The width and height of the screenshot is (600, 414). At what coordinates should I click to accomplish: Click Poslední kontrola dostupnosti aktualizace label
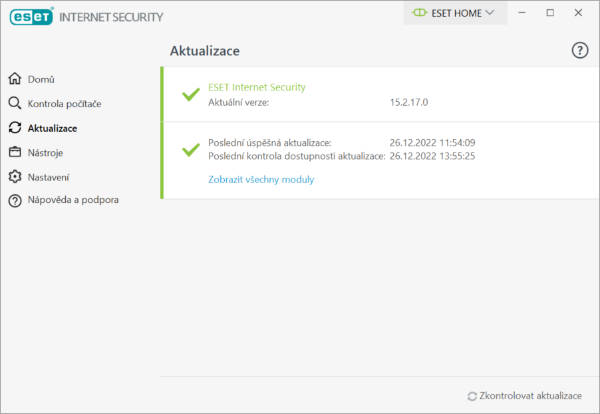[297, 156]
